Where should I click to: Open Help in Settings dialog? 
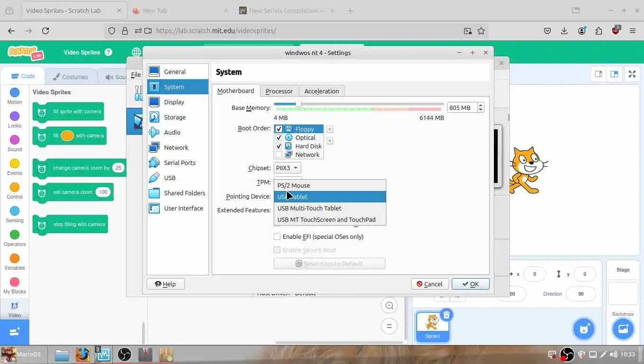coord(166,284)
